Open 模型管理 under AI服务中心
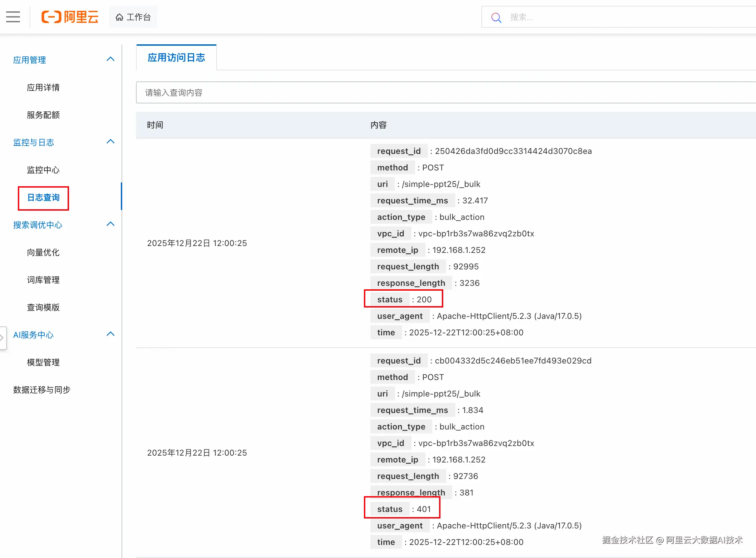The height and width of the screenshot is (558, 756). click(43, 362)
